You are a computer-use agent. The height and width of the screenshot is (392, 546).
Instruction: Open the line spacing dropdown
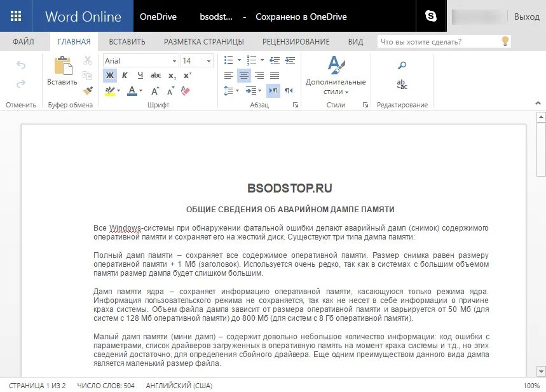[x=231, y=91]
